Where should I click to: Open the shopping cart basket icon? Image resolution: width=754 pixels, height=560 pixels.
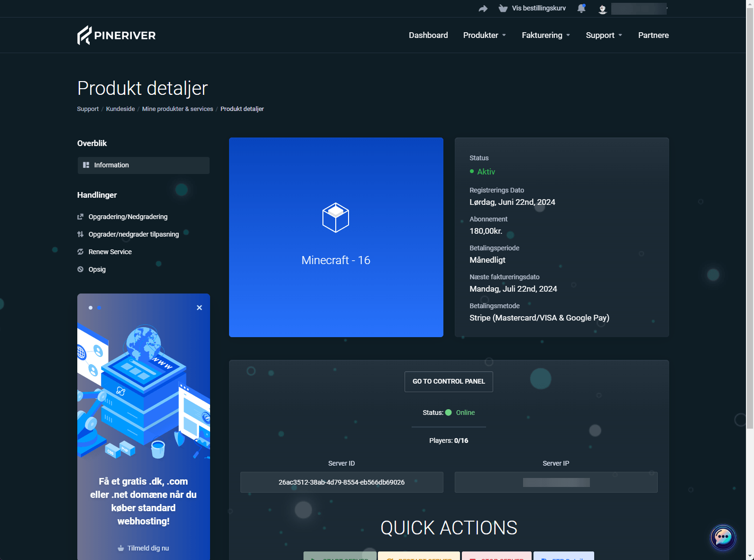point(503,9)
